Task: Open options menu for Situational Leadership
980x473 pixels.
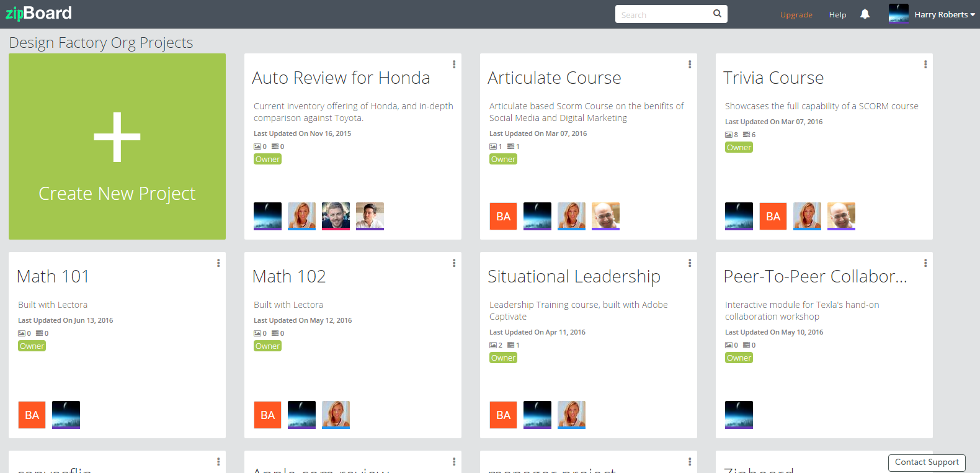Action: (x=690, y=263)
